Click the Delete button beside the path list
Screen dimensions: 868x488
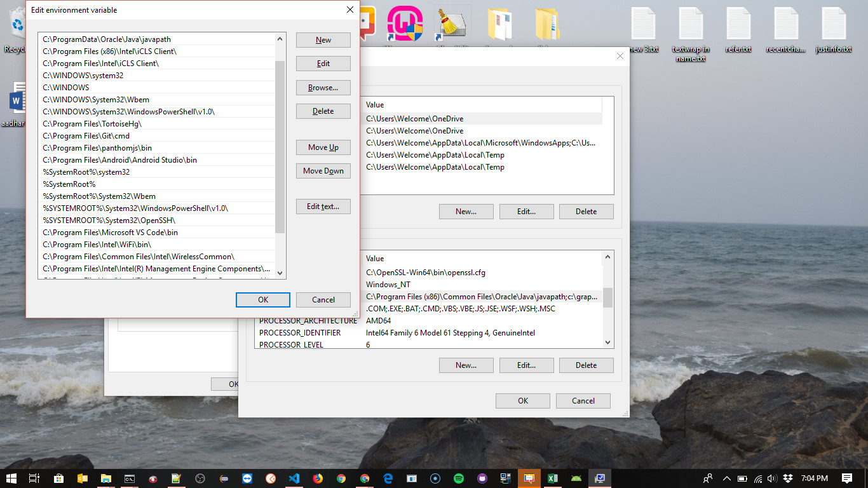point(323,111)
